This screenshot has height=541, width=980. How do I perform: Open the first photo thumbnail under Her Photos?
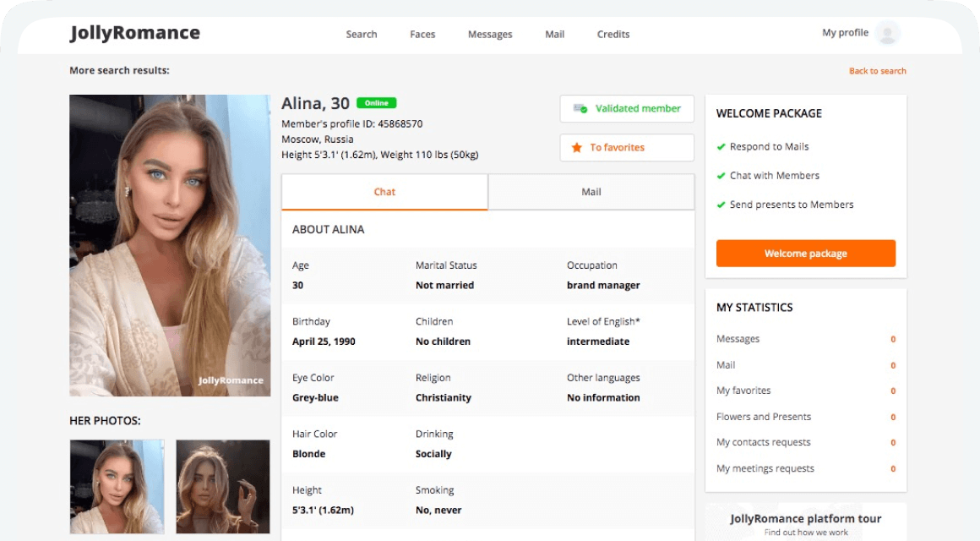click(117, 487)
